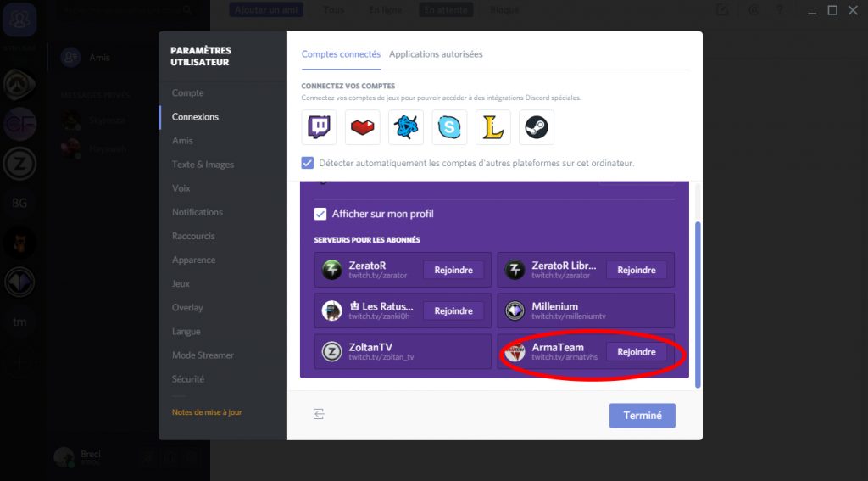868x481 pixels.
Task: Click Amis entry in background sidebar
Action: pos(100,58)
